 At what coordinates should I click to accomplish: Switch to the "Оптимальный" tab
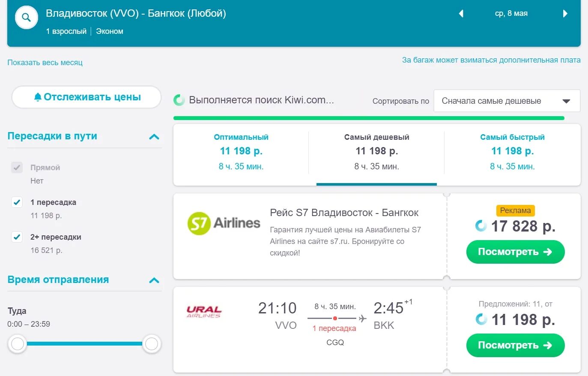coord(241,151)
